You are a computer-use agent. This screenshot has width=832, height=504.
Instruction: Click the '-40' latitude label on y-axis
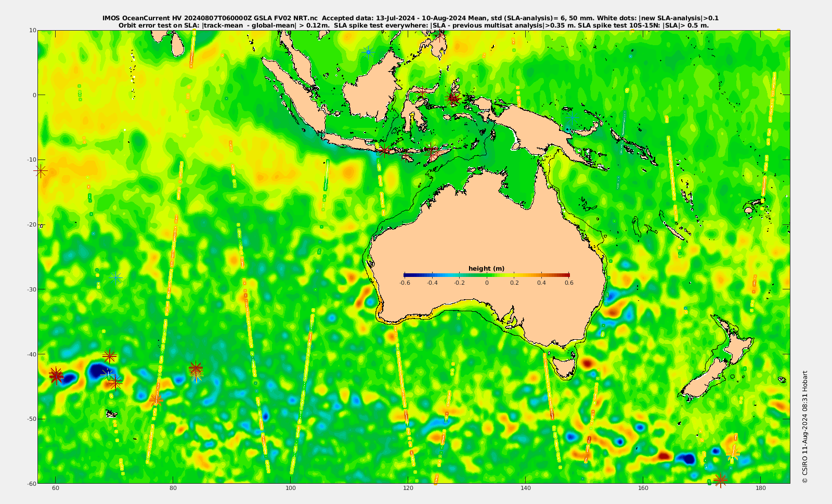[31, 354]
